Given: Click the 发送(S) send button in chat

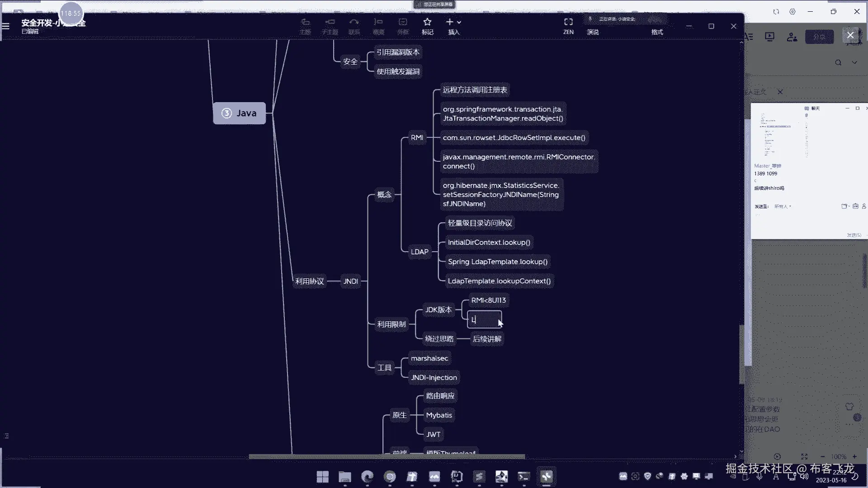Looking at the screenshot, I should click(x=854, y=235).
